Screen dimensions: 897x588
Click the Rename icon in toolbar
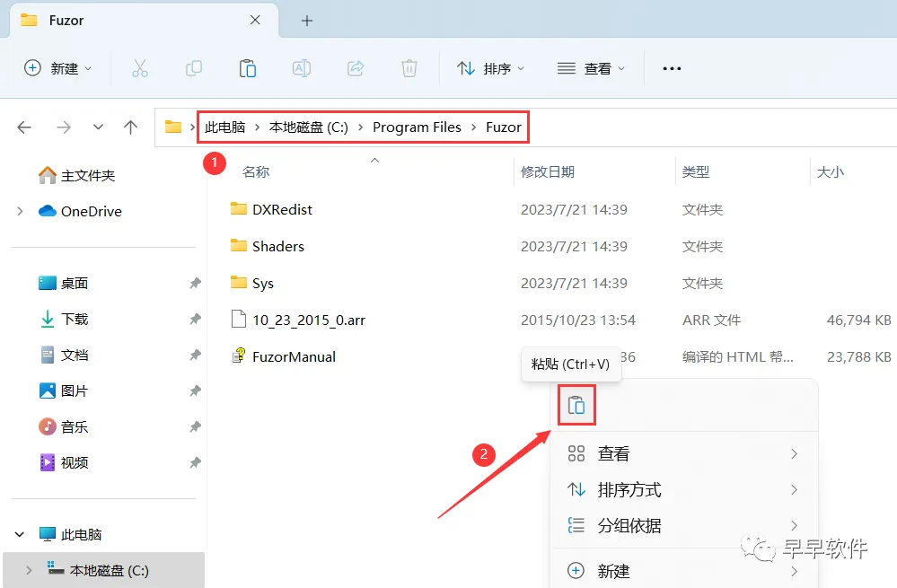[x=302, y=68]
